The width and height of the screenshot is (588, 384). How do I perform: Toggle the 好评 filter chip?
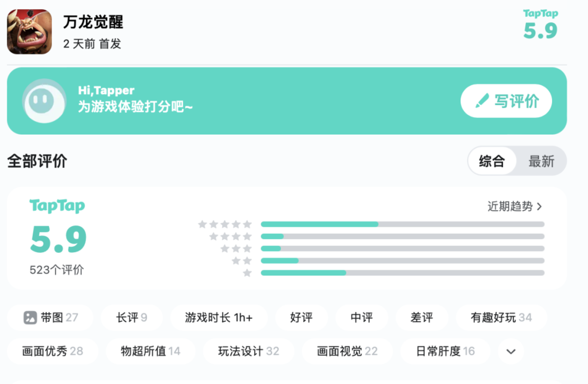click(301, 318)
